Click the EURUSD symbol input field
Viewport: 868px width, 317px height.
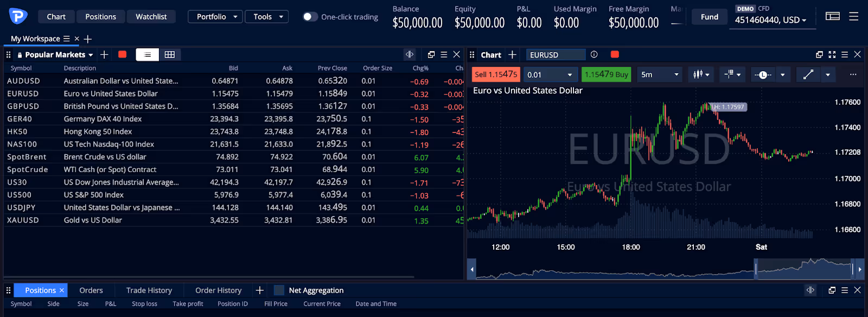(556, 55)
